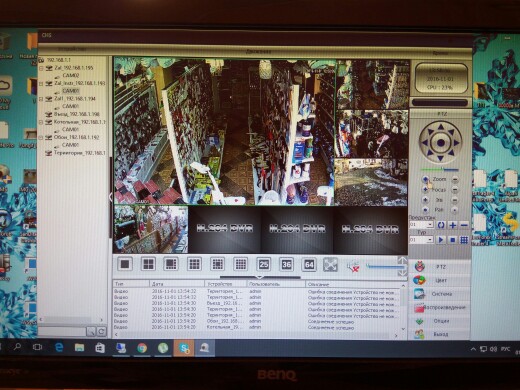The height and width of the screenshot is (390, 520).
Task: Select CAM02 under Zal device
Action: 71,76
